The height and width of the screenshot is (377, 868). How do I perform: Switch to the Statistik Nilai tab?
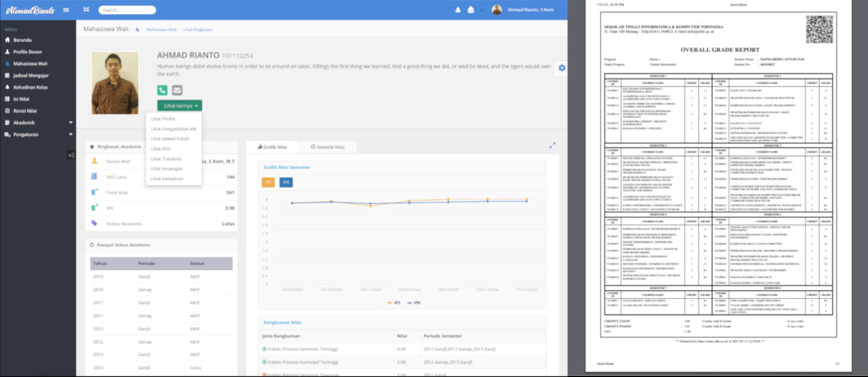click(x=328, y=146)
